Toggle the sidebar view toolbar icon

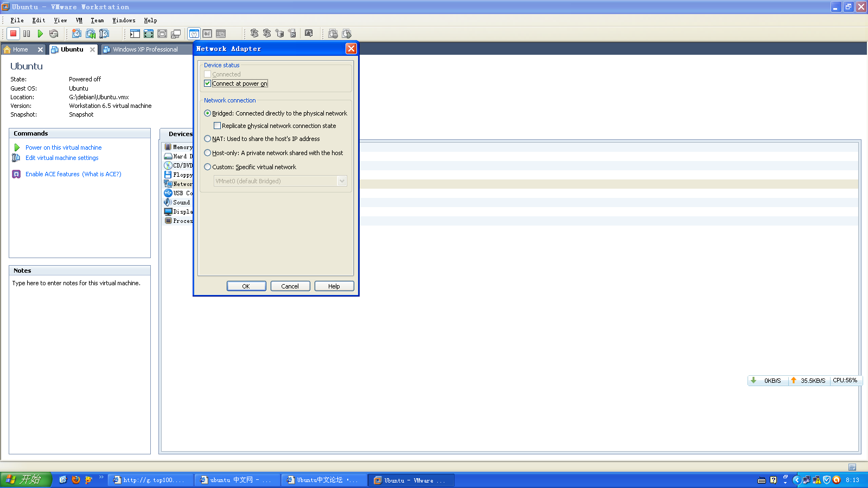[135, 34]
